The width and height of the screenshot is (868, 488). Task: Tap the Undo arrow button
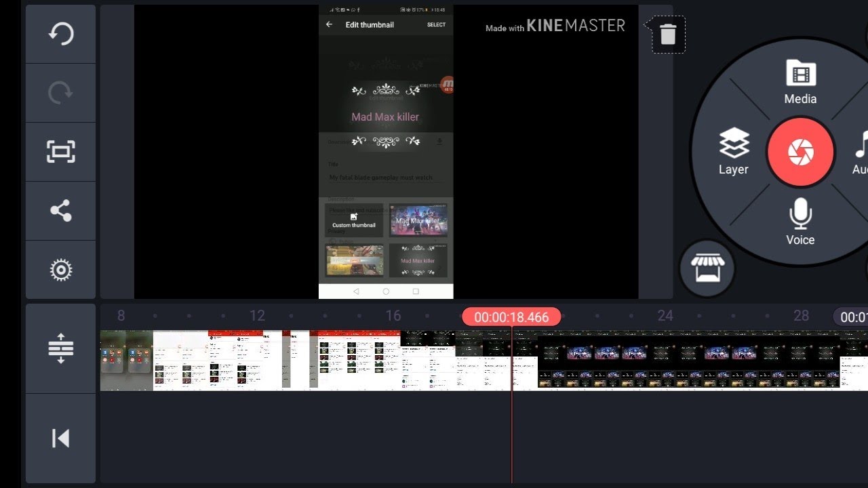click(60, 34)
